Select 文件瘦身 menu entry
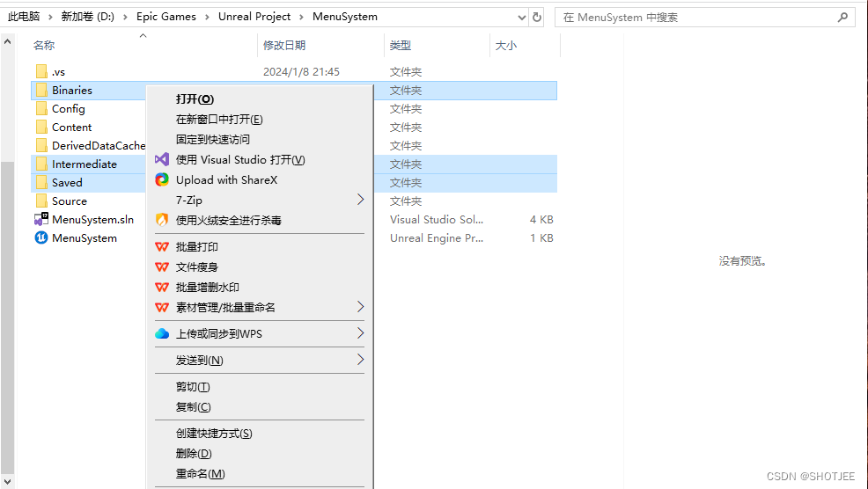 pyautogui.click(x=196, y=267)
